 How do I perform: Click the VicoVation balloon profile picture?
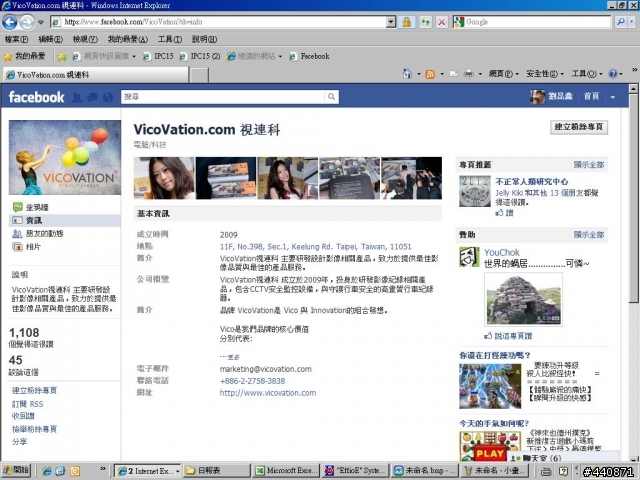pyautogui.click(x=65, y=157)
